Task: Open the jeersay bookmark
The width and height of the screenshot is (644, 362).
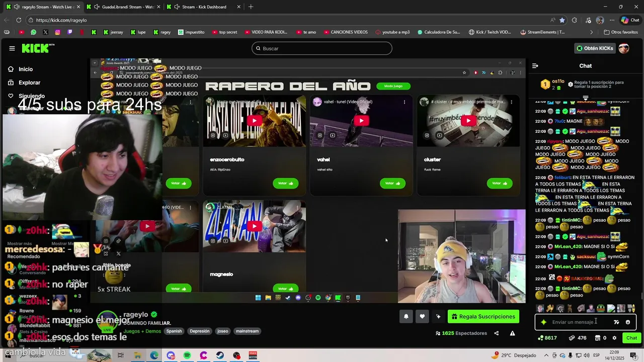Action: tap(113, 32)
